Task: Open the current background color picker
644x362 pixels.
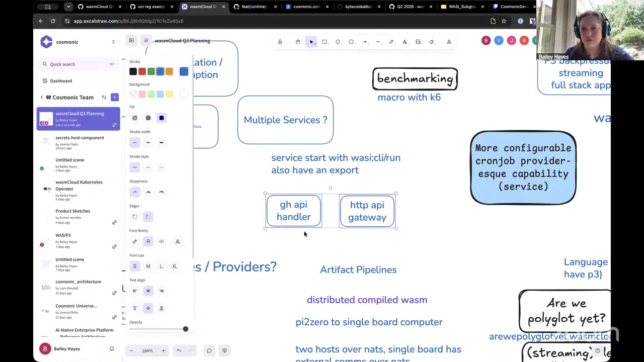Action: (184, 95)
